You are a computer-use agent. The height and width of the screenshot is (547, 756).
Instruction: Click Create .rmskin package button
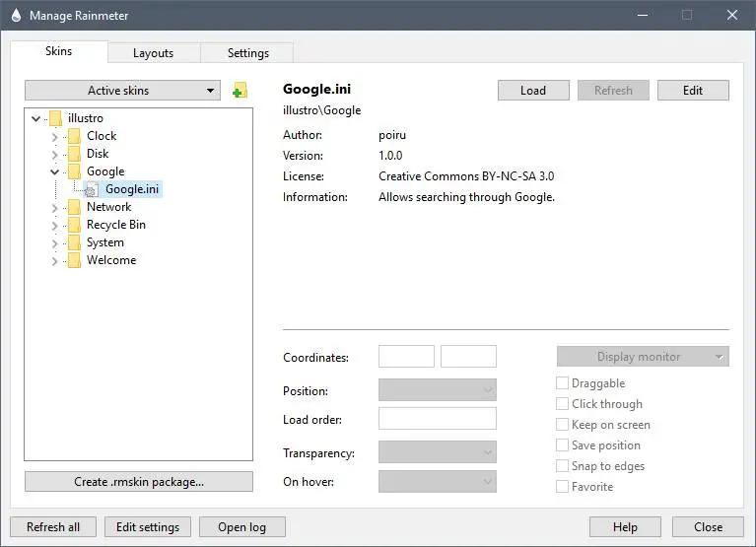(x=139, y=481)
